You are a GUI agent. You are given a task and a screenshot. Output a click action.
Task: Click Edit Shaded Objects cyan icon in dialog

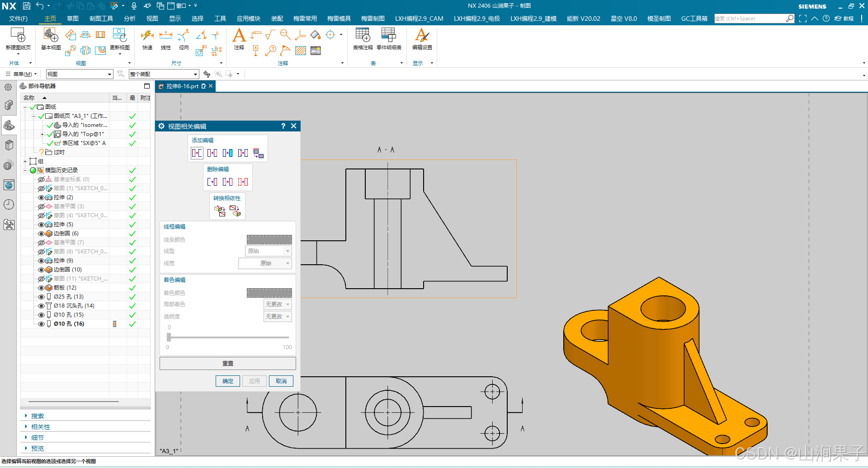pyautogui.click(x=227, y=153)
